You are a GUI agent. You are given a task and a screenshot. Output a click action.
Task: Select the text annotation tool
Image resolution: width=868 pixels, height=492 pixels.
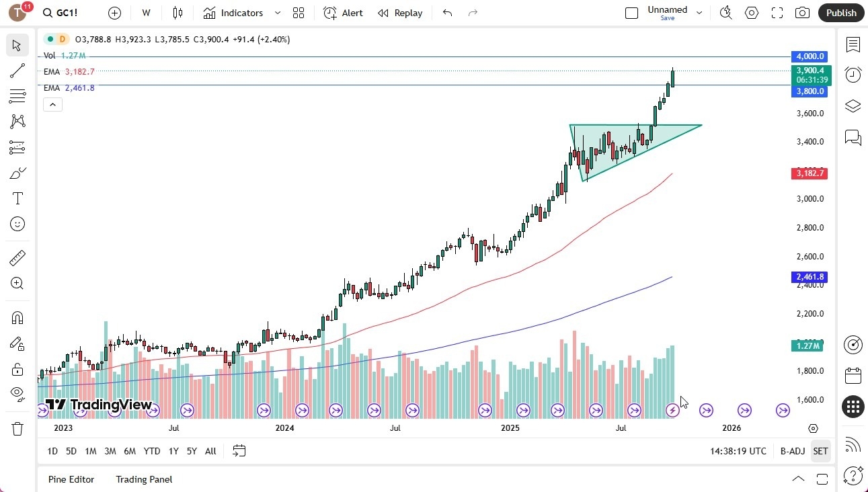[x=17, y=198]
